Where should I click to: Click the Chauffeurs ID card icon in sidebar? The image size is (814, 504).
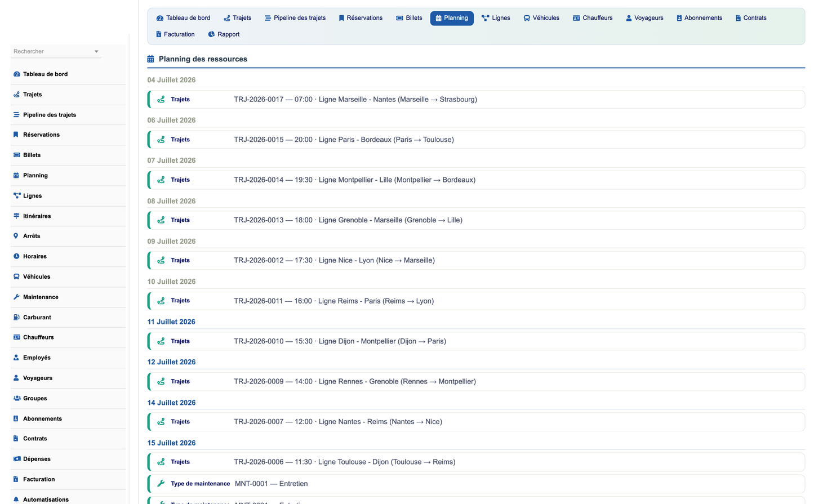[16, 337]
